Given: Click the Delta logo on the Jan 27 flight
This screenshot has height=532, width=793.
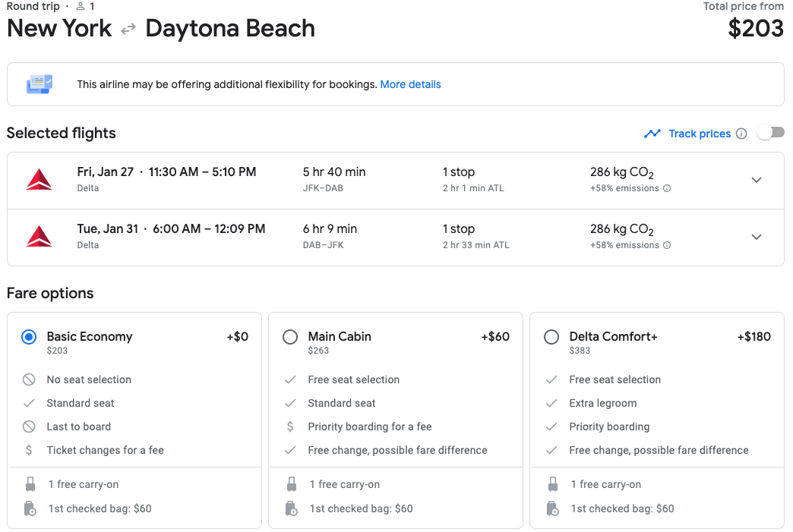Looking at the screenshot, I should [39, 180].
